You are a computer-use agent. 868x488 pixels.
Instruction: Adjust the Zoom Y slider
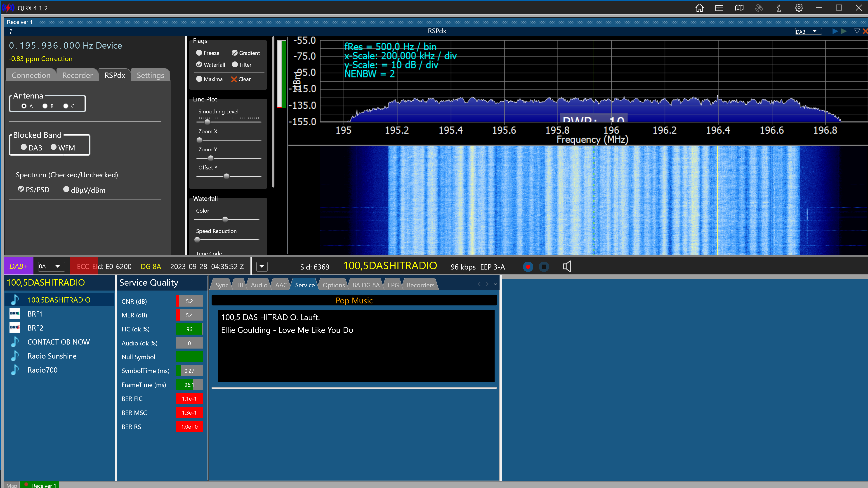point(211,158)
